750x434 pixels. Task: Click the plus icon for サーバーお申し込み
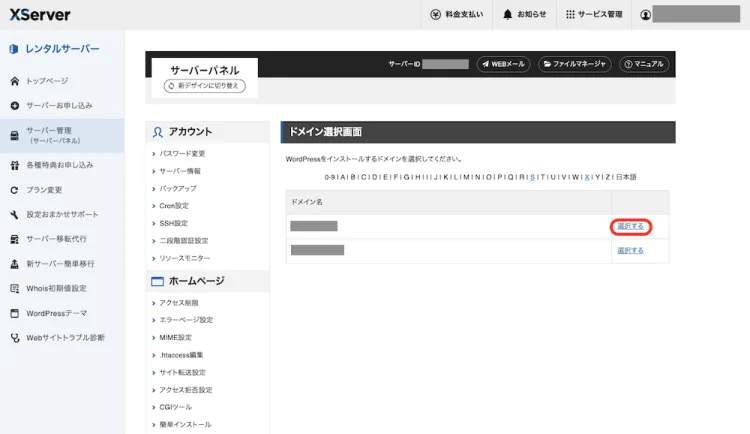[x=14, y=105]
